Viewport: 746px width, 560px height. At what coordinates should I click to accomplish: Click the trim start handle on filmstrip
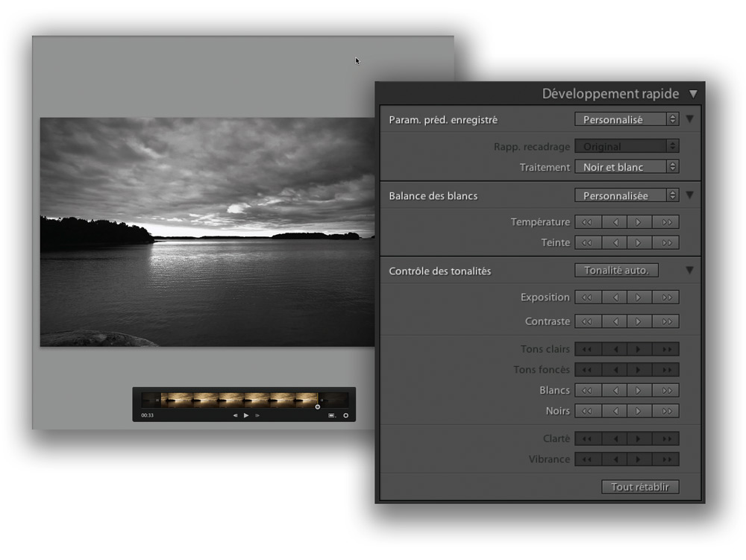(x=157, y=400)
